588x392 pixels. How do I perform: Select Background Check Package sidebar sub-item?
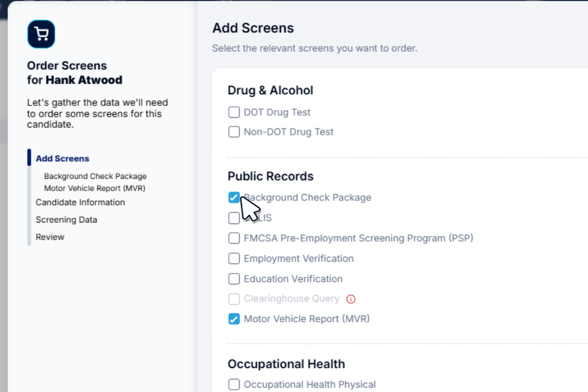[x=95, y=176]
